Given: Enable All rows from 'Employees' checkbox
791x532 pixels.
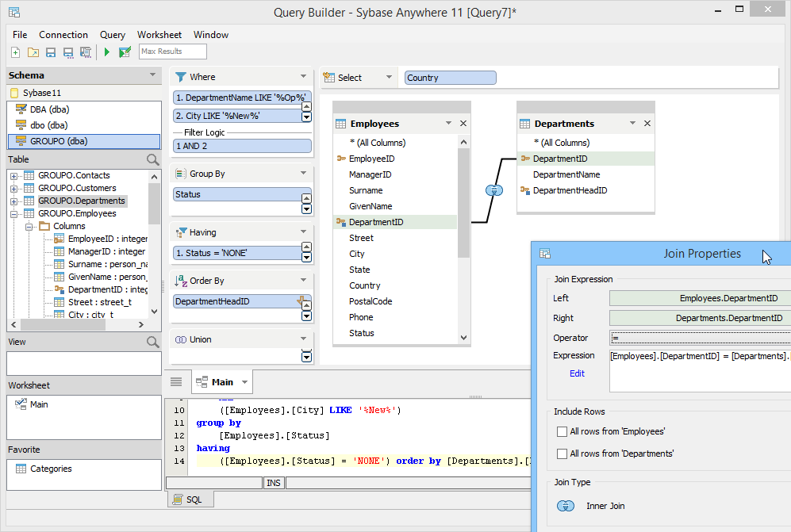Looking at the screenshot, I should 562,431.
